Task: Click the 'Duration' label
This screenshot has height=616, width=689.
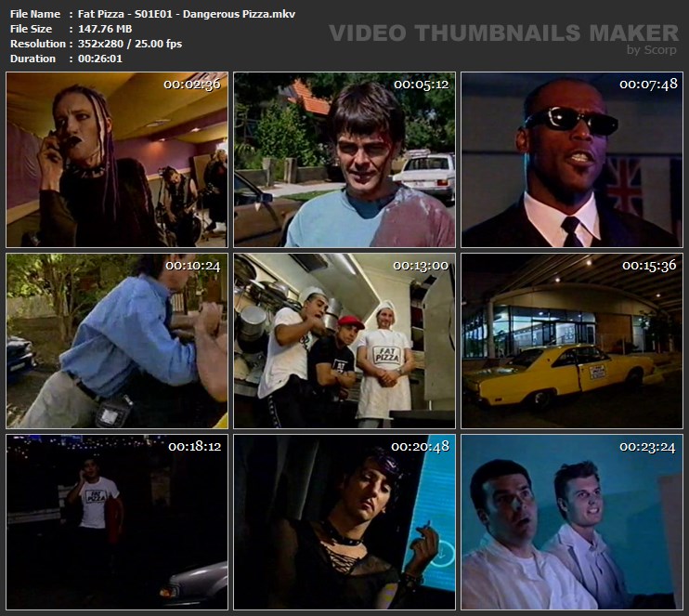Action: pos(32,59)
